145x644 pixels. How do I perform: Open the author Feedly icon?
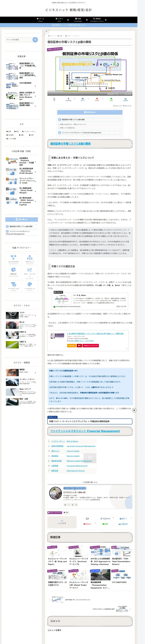(73, 505)
